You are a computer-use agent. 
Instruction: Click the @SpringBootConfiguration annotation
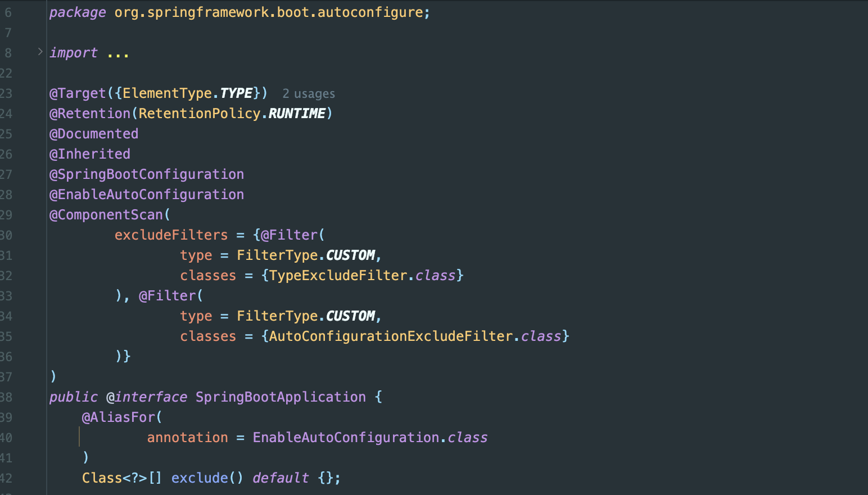147,174
